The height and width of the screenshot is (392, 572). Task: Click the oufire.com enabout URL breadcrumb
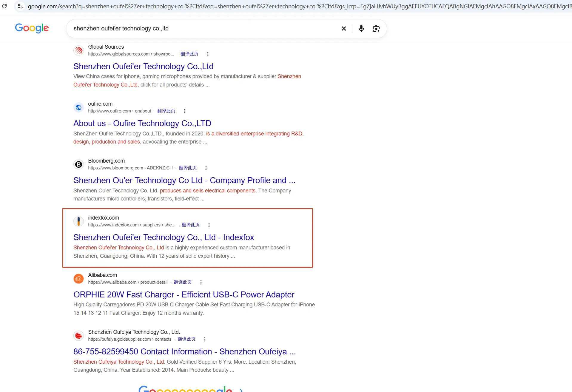click(x=120, y=111)
